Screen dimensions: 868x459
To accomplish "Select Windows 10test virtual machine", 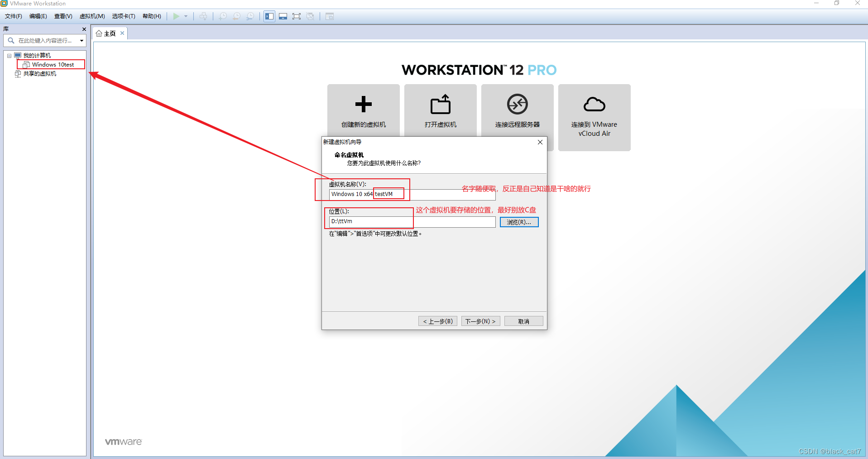I will tap(53, 65).
